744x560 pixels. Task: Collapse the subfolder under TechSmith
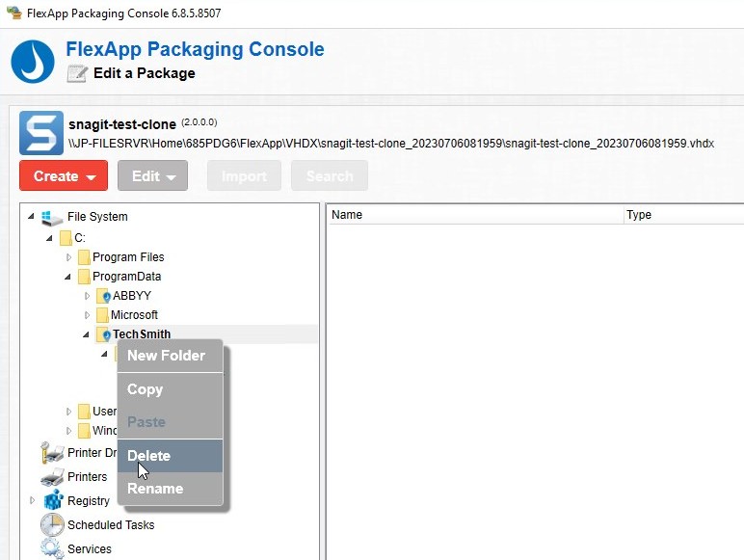104,354
